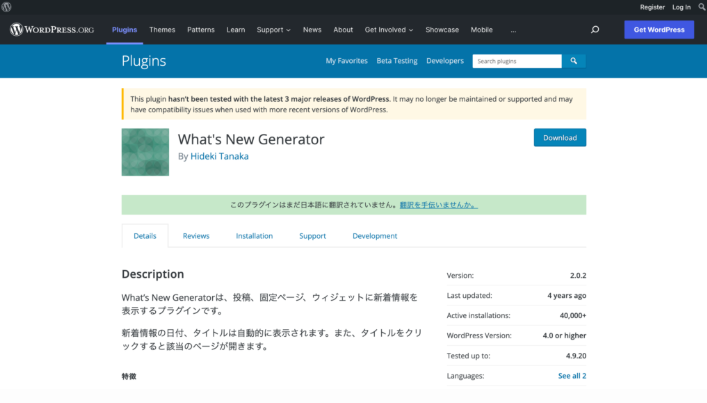Click the Description heading
Viewport: 707px width, 403px height.
coord(153,274)
